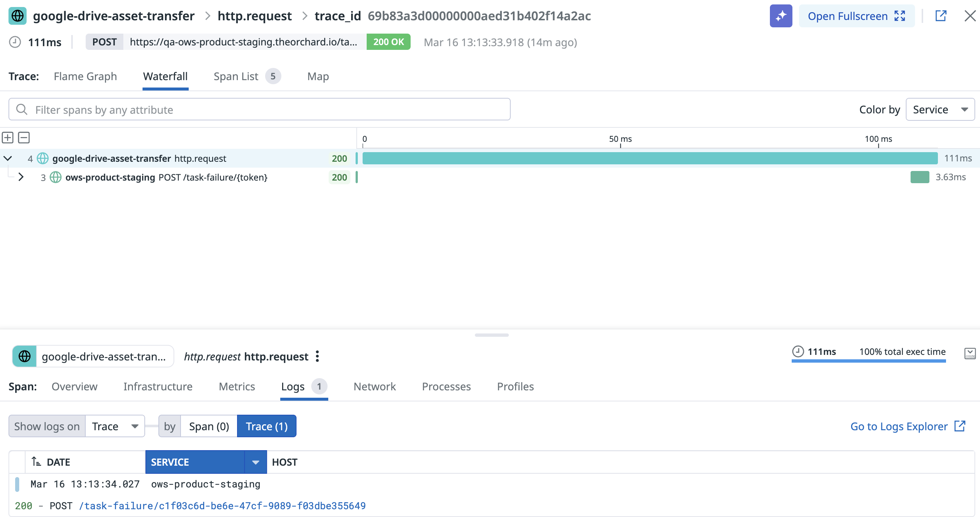Image resolution: width=980 pixels, height=517 pixels.
Task: Open SERVICE column dropdown arrow
Action: pyautogui.click(x=256, y=462)
